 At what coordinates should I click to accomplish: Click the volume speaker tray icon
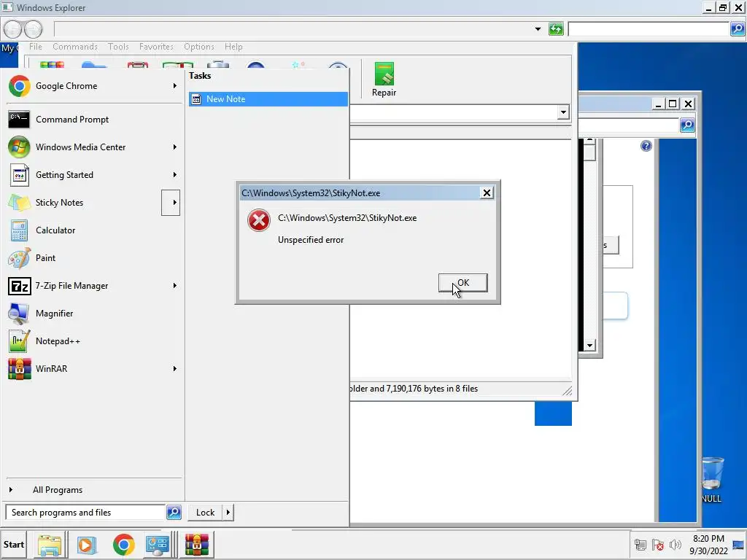[675, 545]
